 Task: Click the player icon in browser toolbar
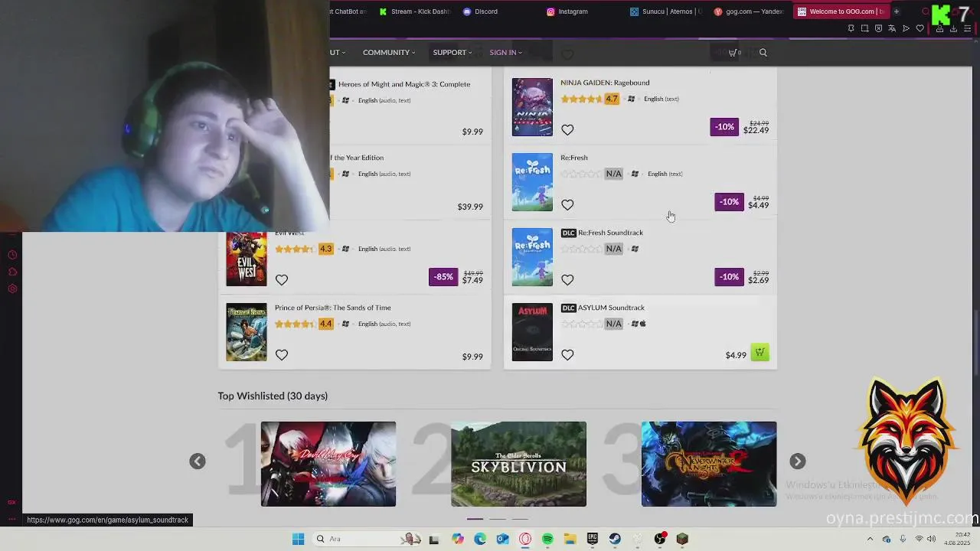click(x=906, y=28)
